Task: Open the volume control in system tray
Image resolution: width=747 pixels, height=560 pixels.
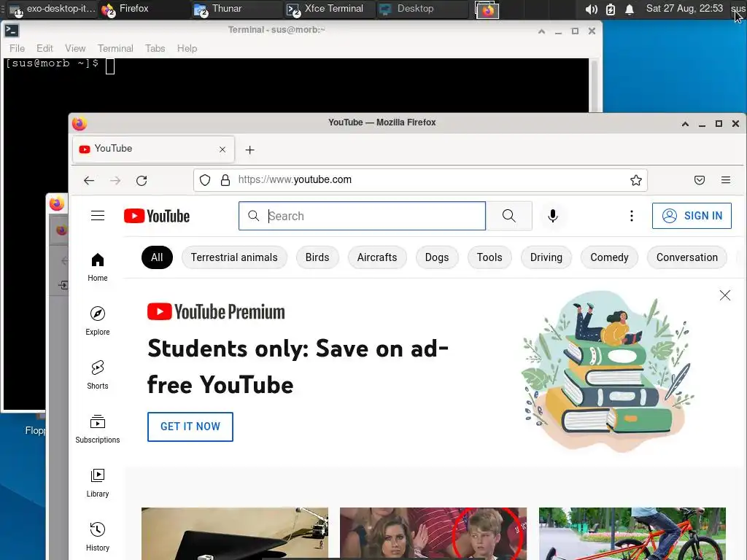Action: pyautogui.click(x=591, y=9)
